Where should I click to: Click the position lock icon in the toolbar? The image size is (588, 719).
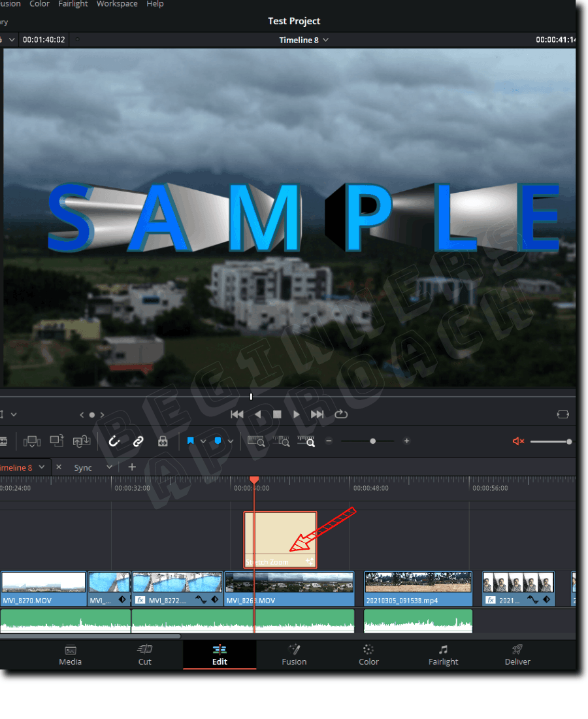[x=163, y=441]
